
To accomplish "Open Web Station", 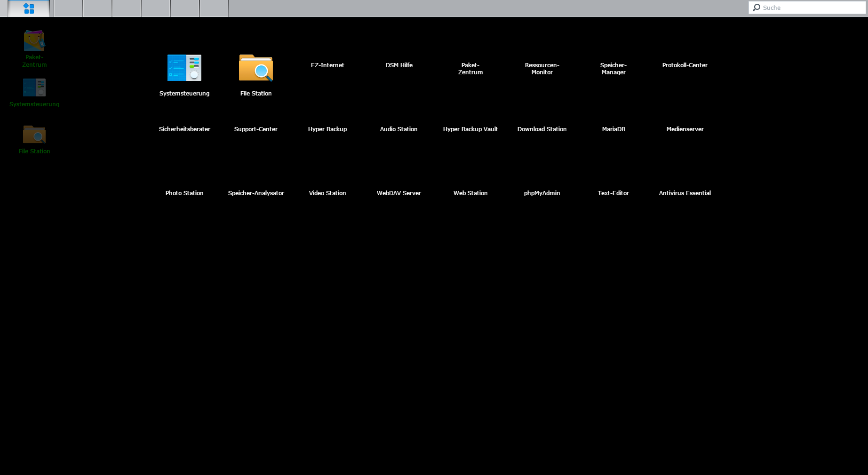I will tap(470, 193).
